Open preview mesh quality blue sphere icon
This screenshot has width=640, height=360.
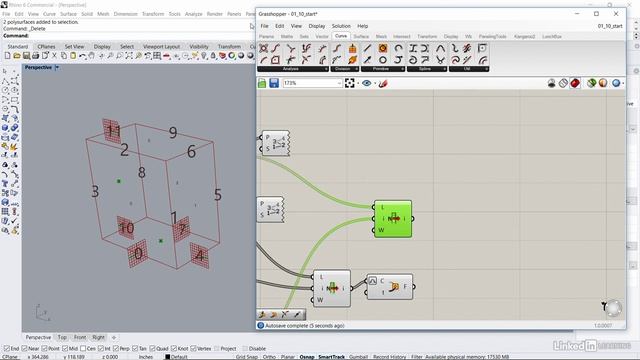[x=616, y=83]
